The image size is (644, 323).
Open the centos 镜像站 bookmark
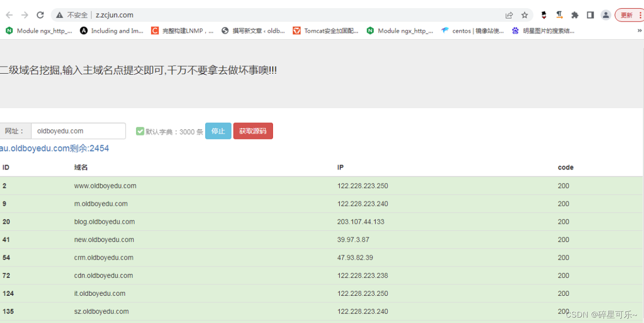(x=473, y=31)
